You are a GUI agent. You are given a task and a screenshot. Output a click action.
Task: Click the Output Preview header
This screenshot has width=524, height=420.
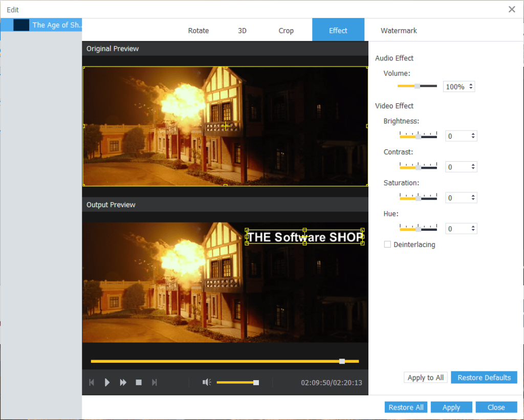(225, 205)
